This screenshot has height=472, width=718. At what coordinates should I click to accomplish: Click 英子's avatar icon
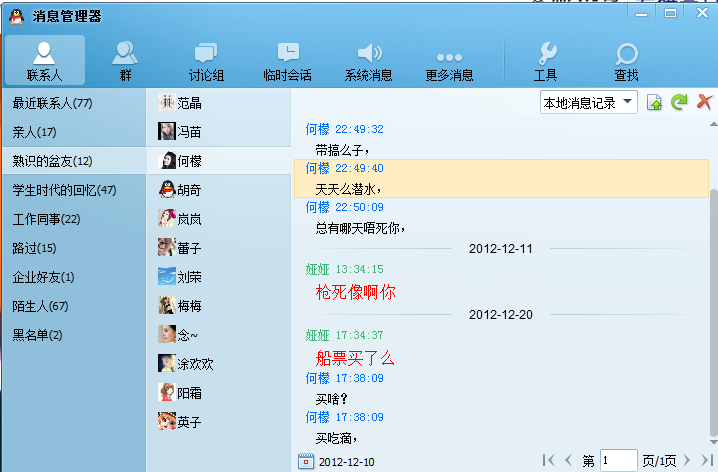click(167, 421)
